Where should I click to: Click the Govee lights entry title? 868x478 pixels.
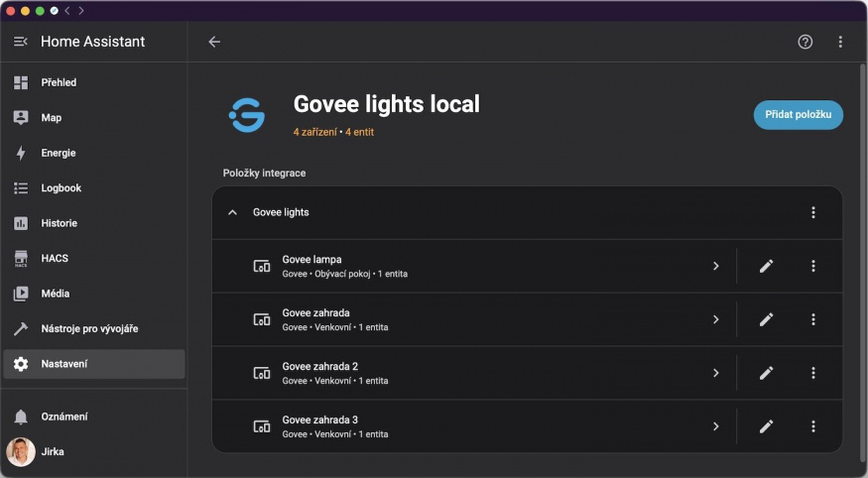[281, 212]
